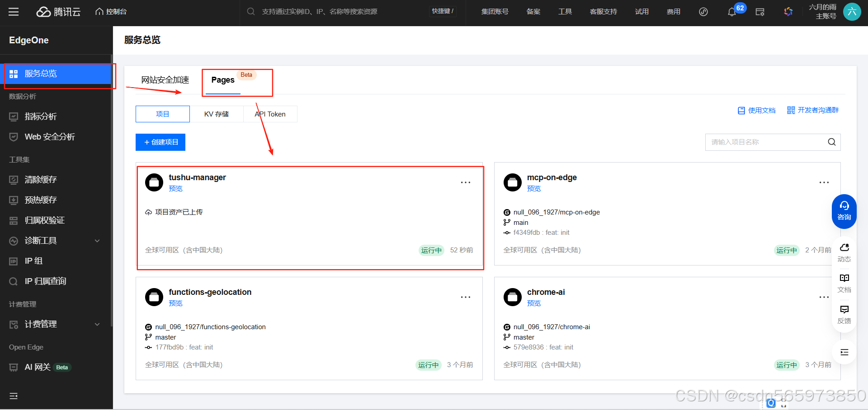Viewport: 868px width, 410px height.
Task: Open the 开发者沟通群 link
Action: (813, 110)
